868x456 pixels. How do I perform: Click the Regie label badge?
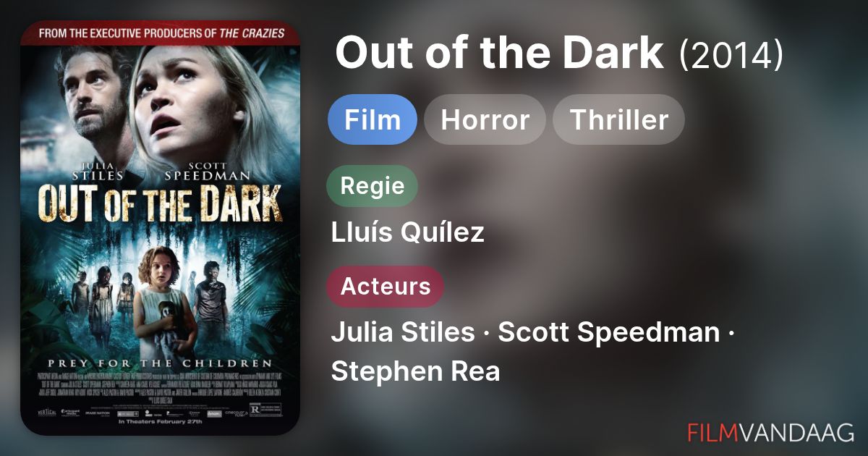coord(373,185)
